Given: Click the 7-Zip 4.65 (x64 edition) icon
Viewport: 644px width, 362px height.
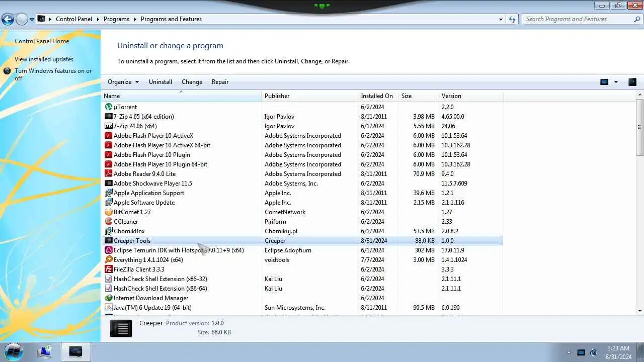Looking at the screenshot, I should pos(109,116).
